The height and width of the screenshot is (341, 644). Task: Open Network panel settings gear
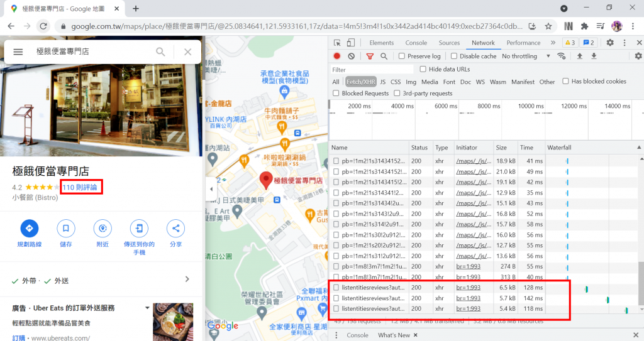point(638,57)
